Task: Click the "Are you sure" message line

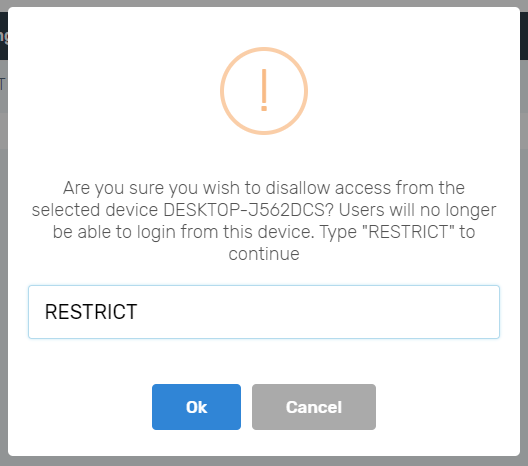Action: [x=264, y=188]
